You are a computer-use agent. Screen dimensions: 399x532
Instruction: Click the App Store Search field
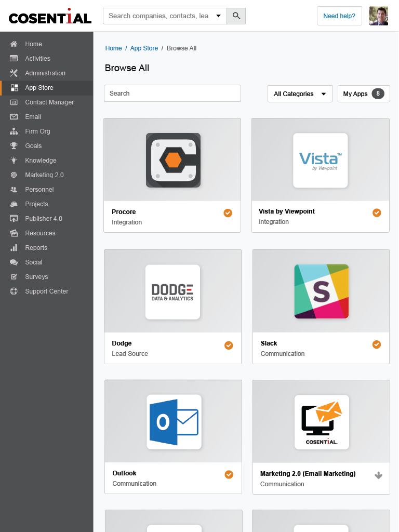point(172,94)
